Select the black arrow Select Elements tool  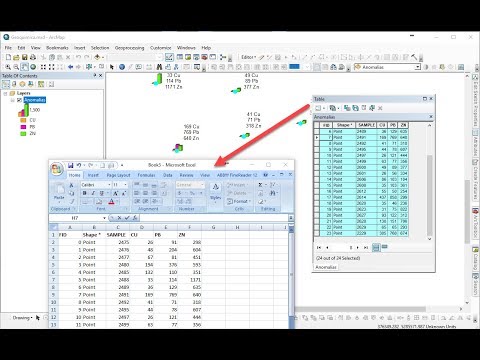[112, 67]
